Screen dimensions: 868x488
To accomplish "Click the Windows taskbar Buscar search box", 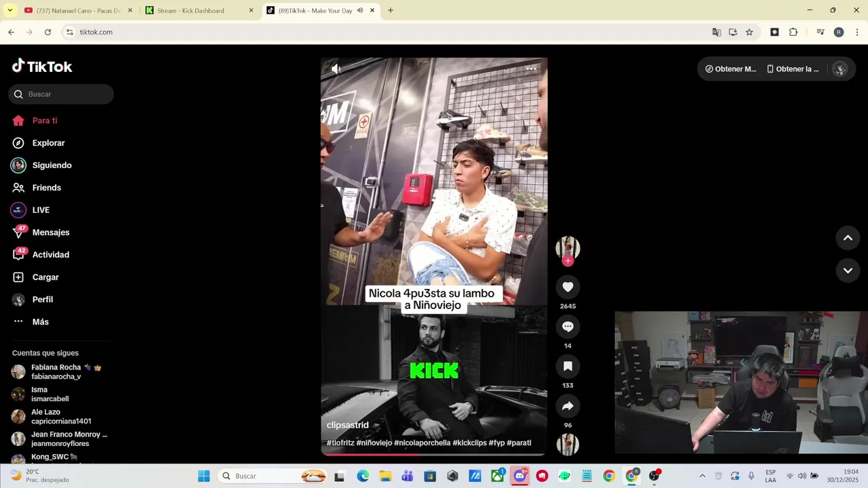I will [274, 476].
